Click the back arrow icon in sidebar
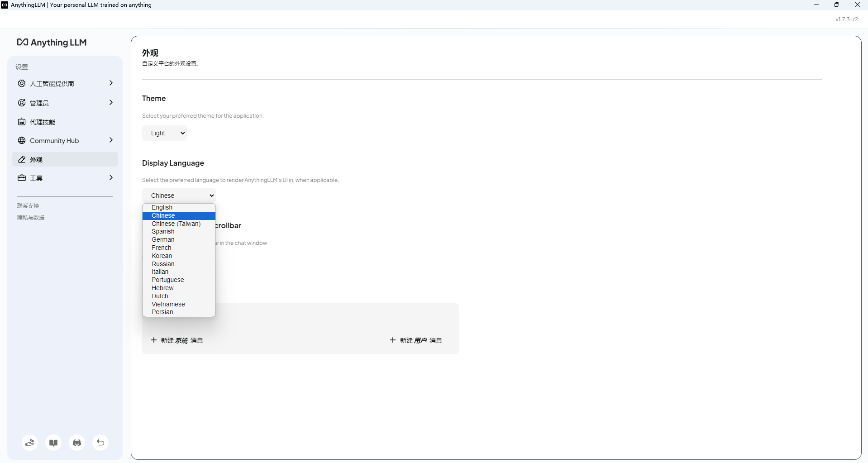This screenshot has width=868, height=463. [100, 443]
